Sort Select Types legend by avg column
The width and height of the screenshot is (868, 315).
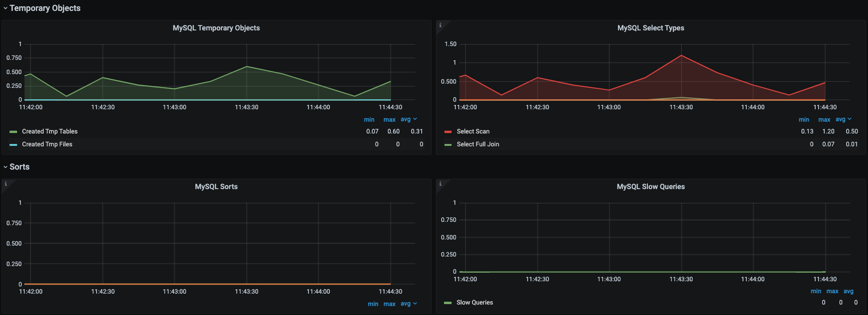[840, 119]
